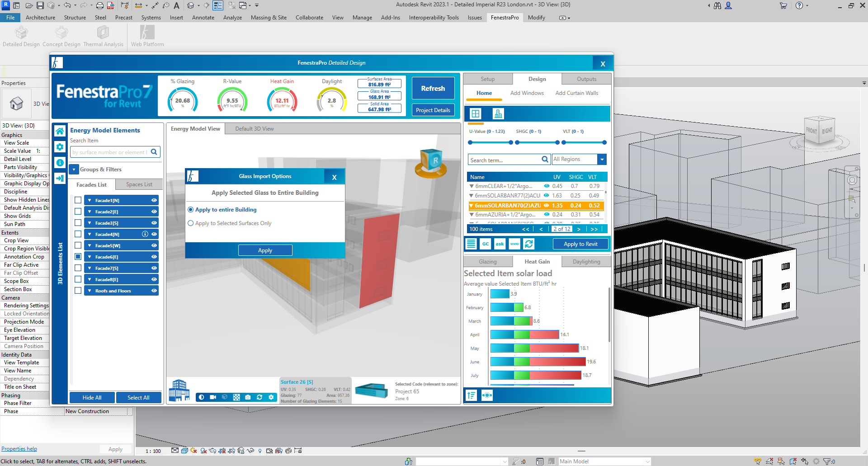Check the Facade3[S] checkbox
The height and width of the screenshot is (466, 868).
(78, 223)
